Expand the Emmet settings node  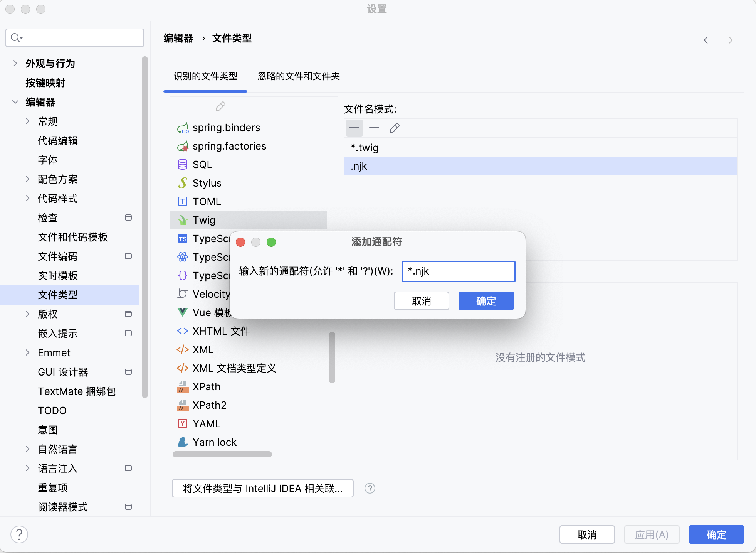(x=27, y=352)
